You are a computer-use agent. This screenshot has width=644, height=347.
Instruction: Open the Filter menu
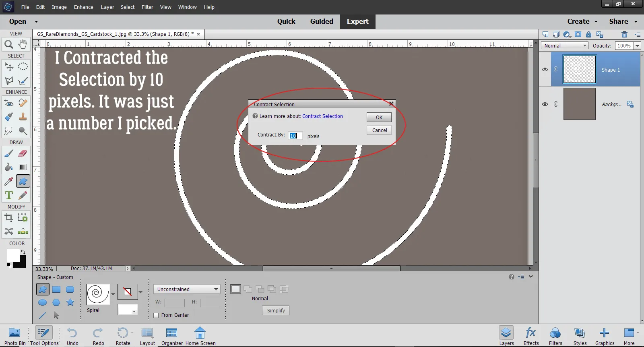(147, 7)
